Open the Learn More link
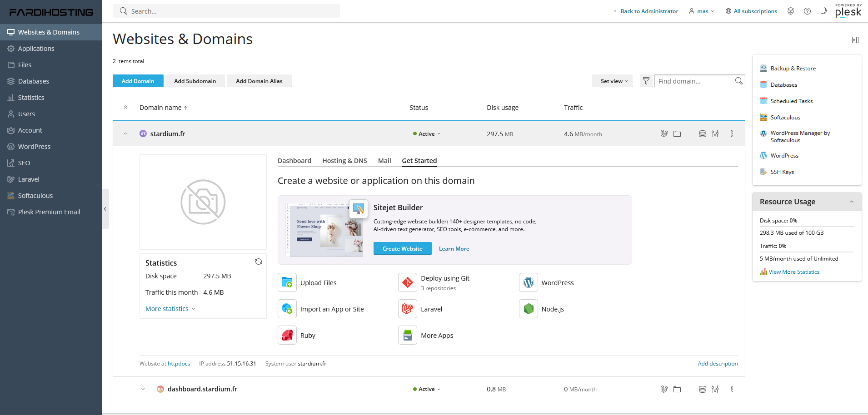Screen dimensions: 868x415 454,248
